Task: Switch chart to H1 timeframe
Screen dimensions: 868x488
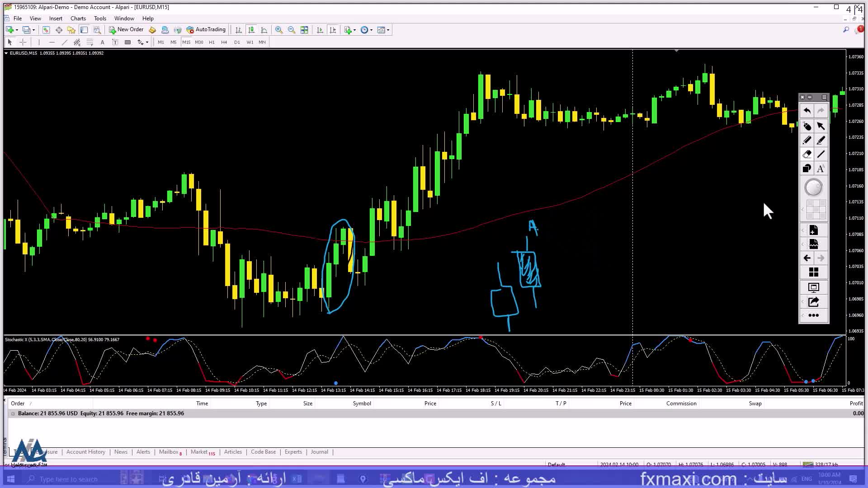Action: (x=212, y=42)
